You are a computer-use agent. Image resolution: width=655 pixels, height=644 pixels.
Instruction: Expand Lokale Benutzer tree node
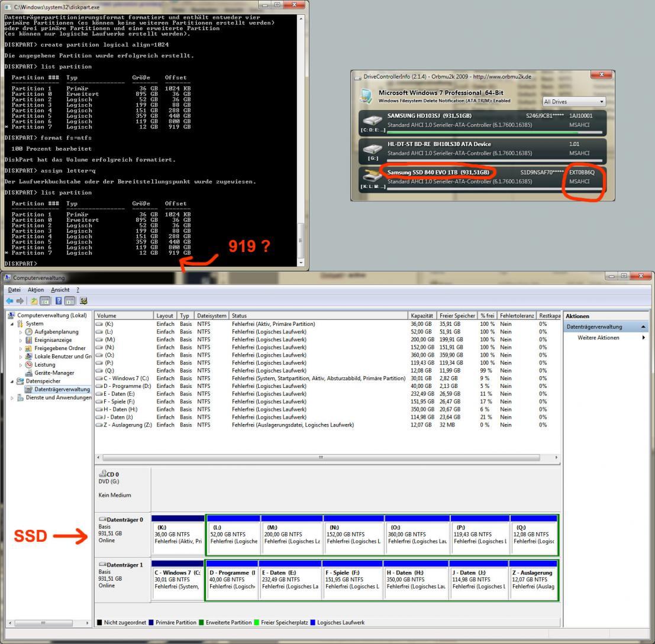[x=21, y=357]
